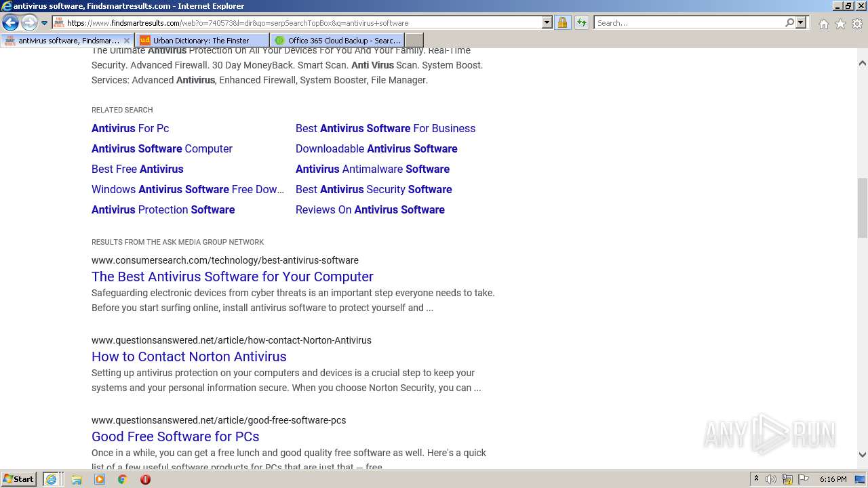
Task: Click the vertical scrollbar thumb
Action: [863, 208]
